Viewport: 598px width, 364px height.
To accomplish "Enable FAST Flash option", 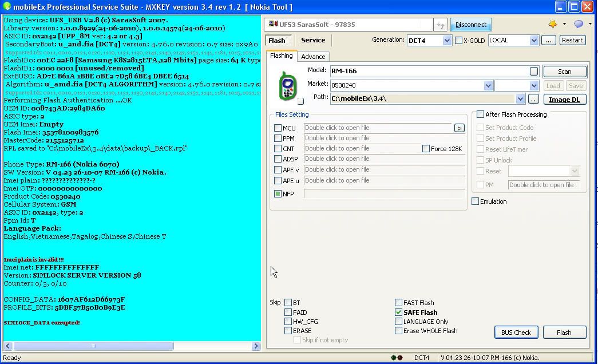I will [x=398, y=303].
